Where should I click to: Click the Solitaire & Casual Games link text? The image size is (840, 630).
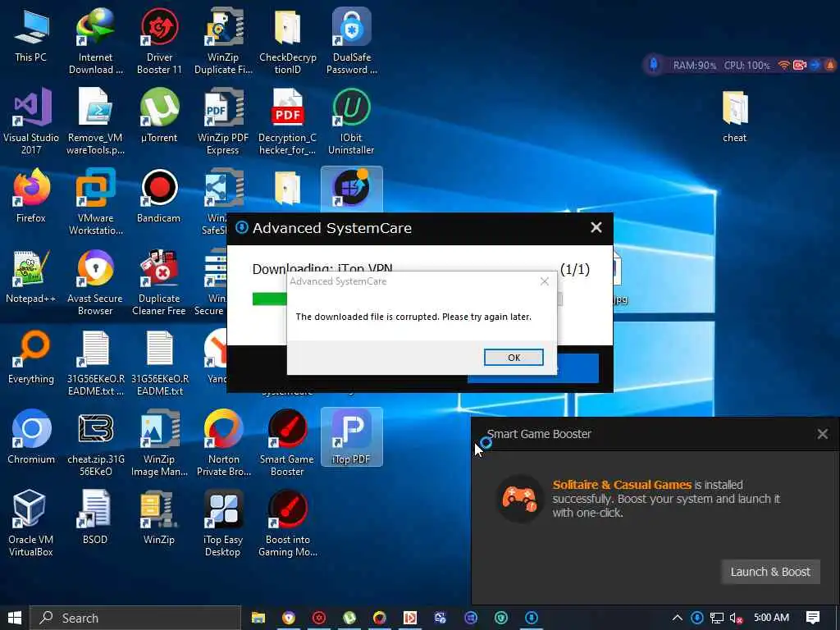pos(622,485)
